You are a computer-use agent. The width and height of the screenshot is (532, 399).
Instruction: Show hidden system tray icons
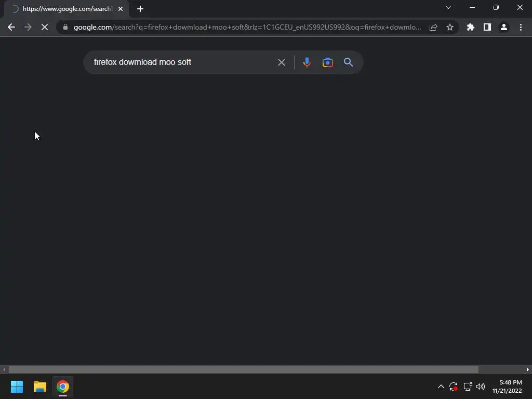tap(441, 387)
